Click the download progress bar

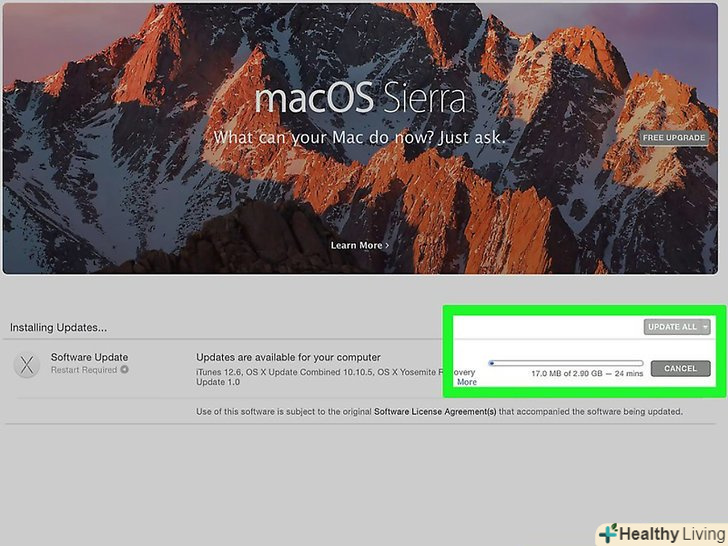566,363
